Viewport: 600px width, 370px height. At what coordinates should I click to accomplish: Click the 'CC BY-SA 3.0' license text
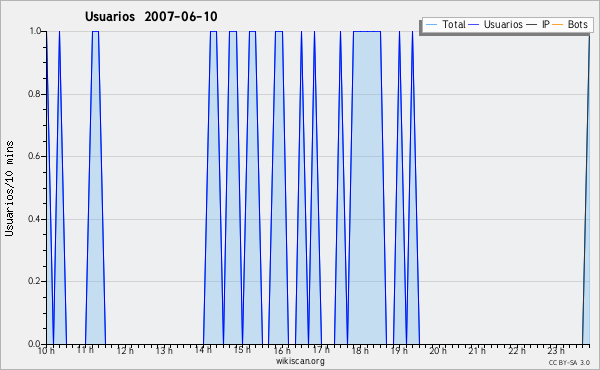point(569,362)
